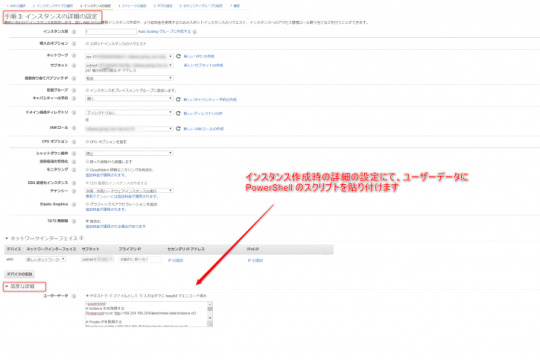The image size is (540, 360).
Task: Open the 自動割り当てパブリック IP dropdown
Action: coord(129,78)
